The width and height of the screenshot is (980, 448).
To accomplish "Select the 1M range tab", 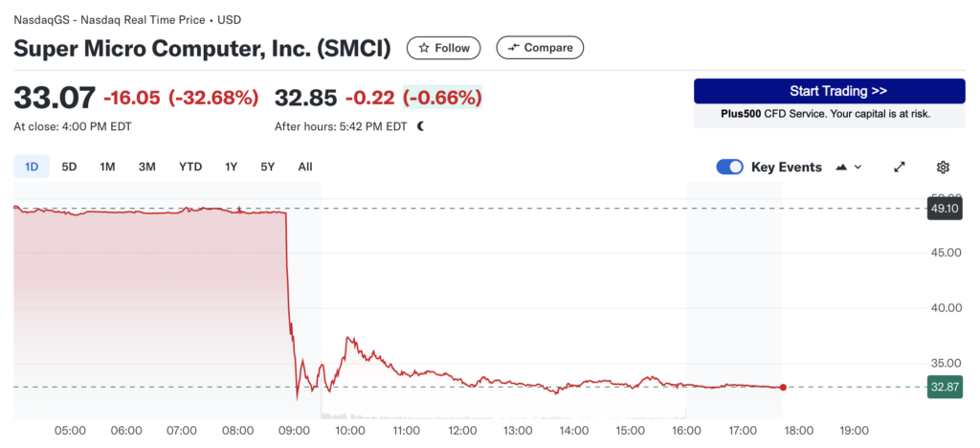I will pos(107,167).
